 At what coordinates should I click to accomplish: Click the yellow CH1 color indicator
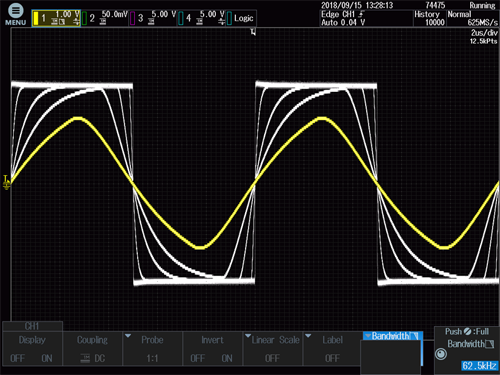[x=36, y=18]
